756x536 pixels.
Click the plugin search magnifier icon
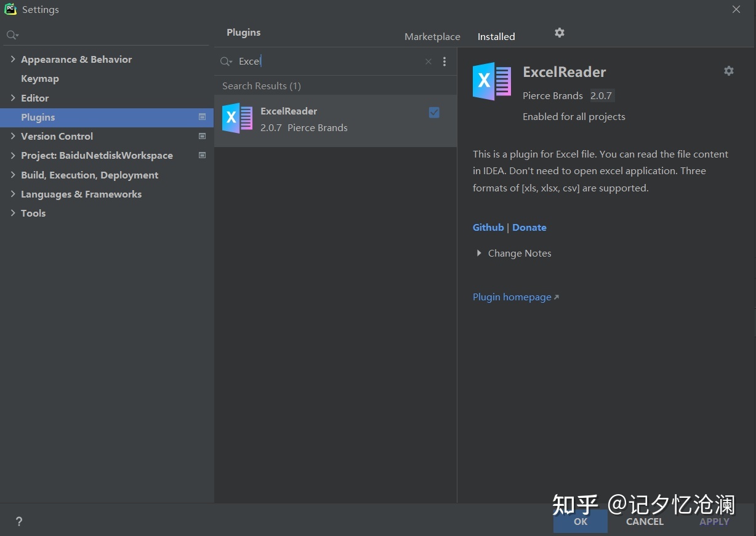(226, 62)
